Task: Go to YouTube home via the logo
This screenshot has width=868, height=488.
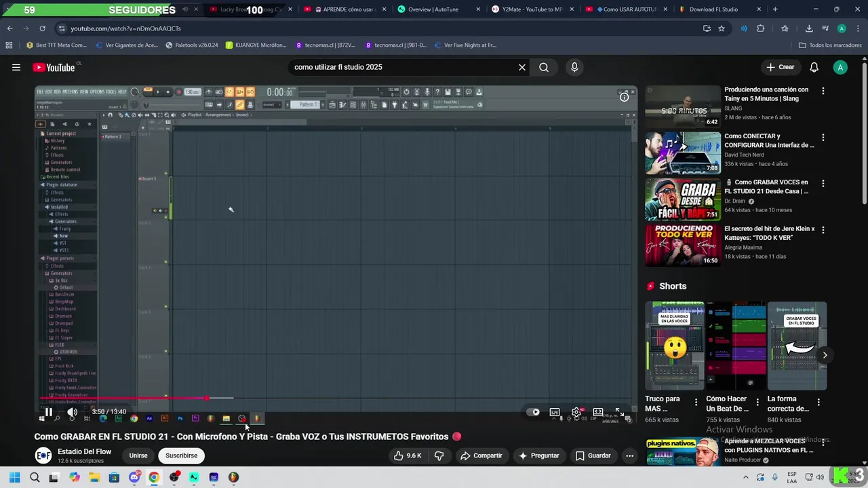Action: tap(54, 67)
